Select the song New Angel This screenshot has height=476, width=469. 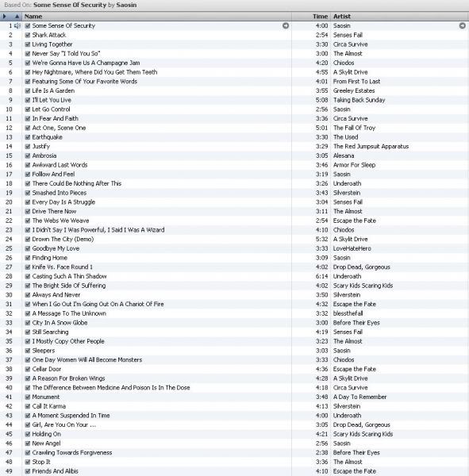point(47,443)
